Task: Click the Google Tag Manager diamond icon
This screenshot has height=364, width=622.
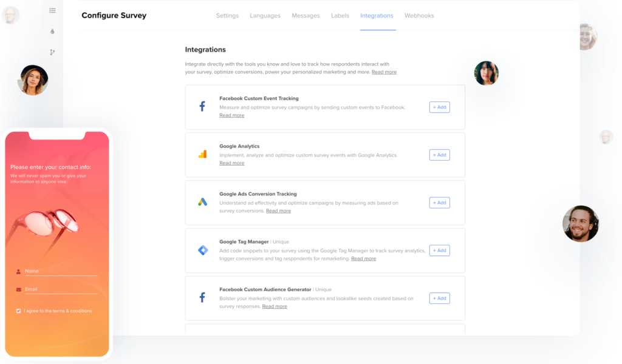Action: (202, 249)
